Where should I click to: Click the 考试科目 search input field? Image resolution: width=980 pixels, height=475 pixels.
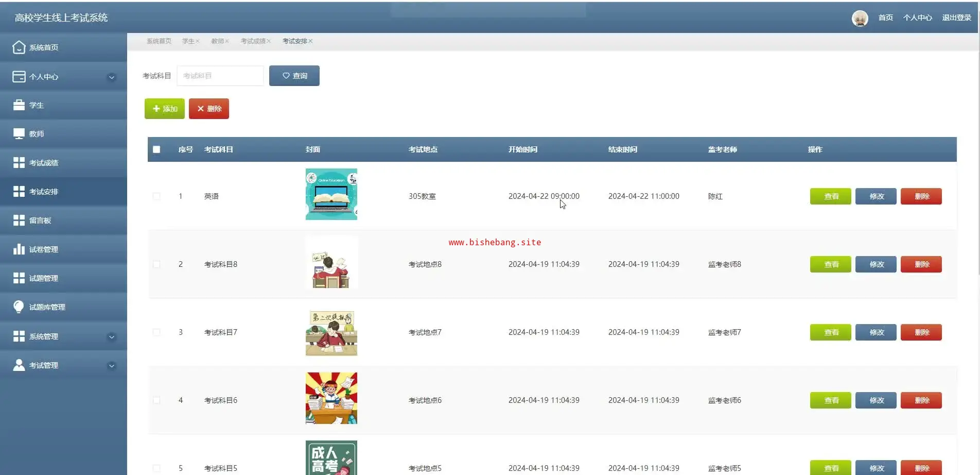click(220, 76)
